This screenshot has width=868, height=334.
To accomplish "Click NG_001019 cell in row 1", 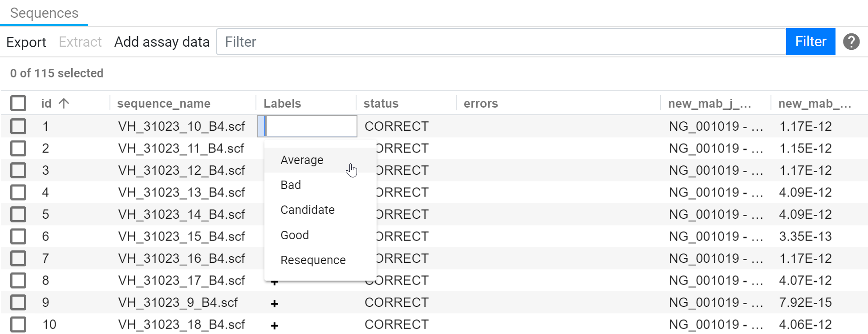I will (716, 126).
